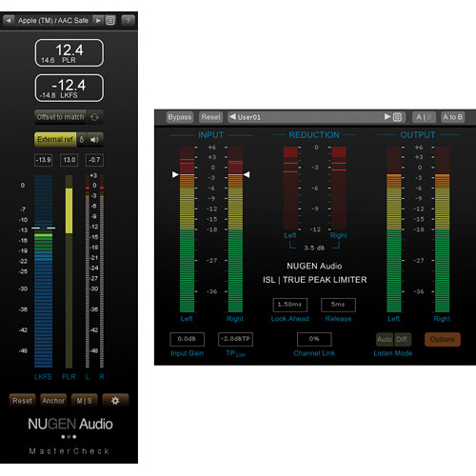Click the -13.9 value field
Image resolution: width=476 pixels, height=476 pixels.
[x=43, y=160]
